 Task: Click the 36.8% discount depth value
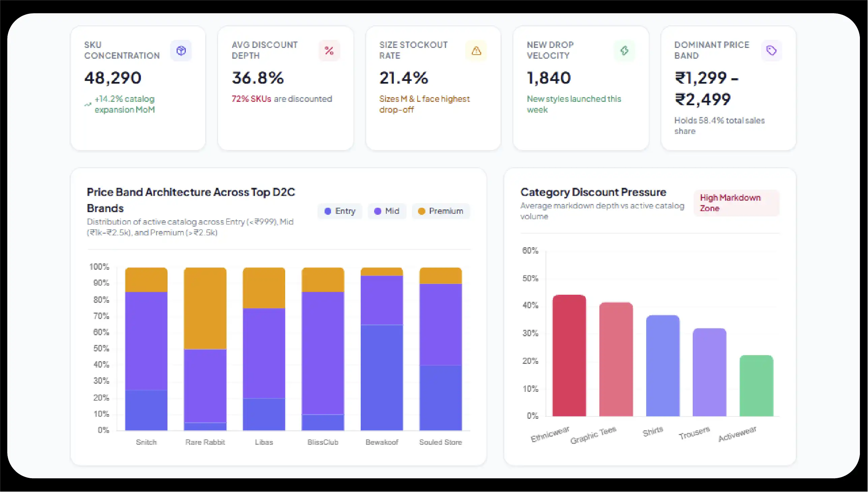258,78
